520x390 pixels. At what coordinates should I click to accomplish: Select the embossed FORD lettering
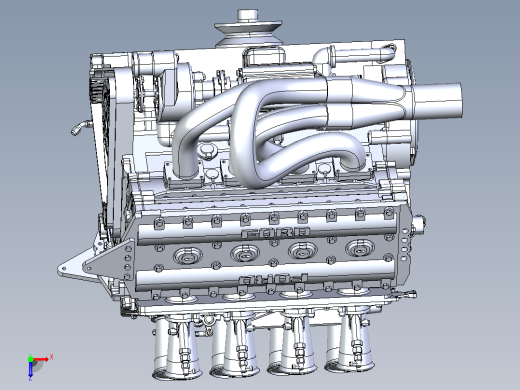275,233
